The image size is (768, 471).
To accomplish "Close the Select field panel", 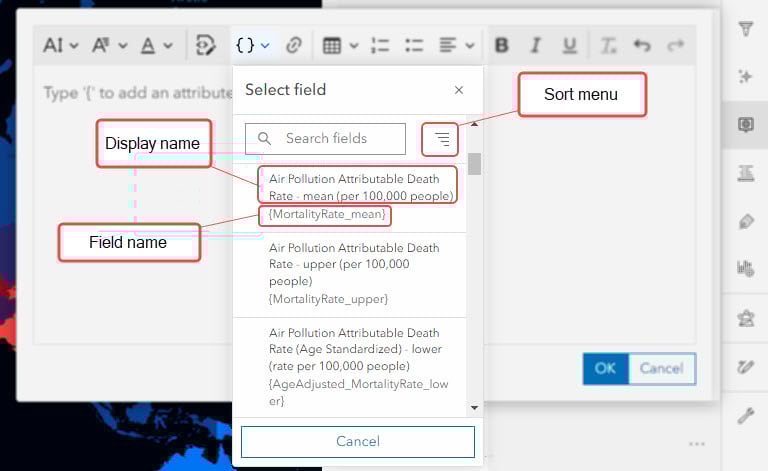I will [x=459, y=90].
